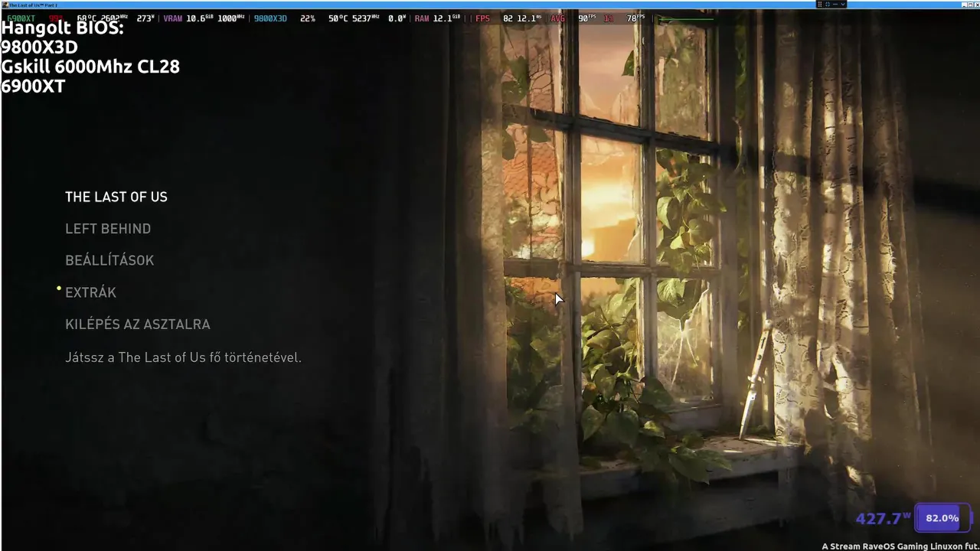Click the dash icon in floating toolbar

835,4
